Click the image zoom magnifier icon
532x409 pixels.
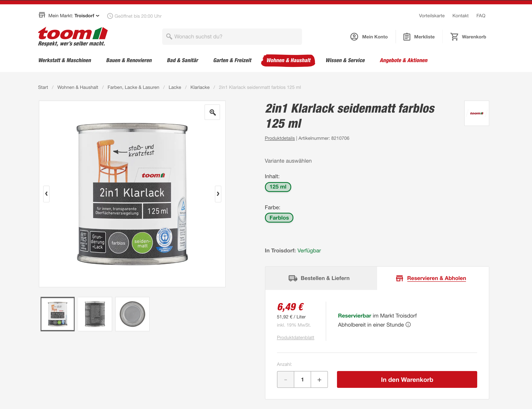coord(212,112)
